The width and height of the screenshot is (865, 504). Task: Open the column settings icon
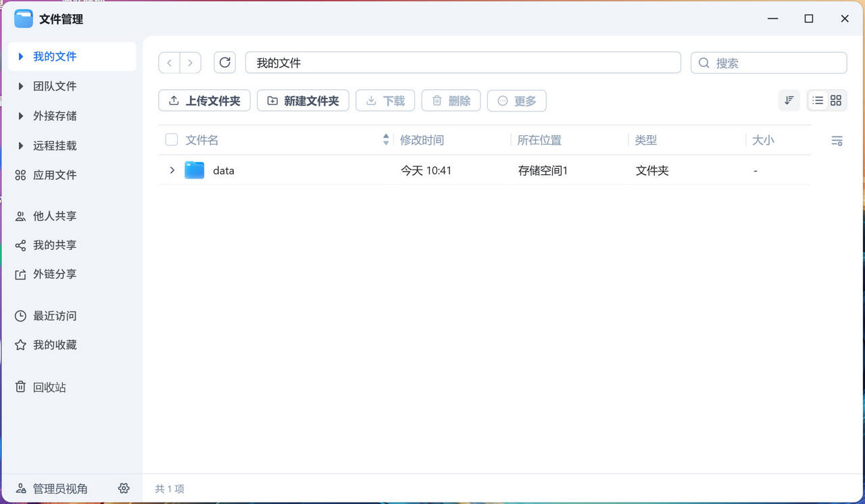pyautogui.click(x=837, y=141)
